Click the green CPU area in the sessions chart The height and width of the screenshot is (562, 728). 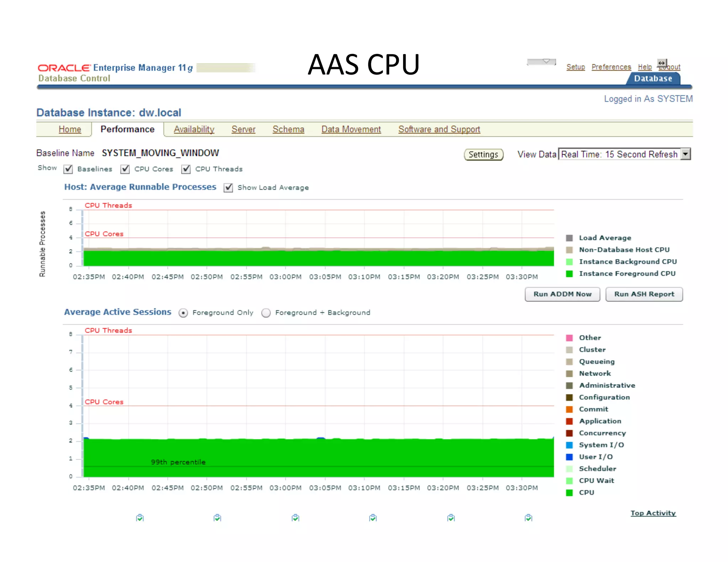click(x=318, y=458)
